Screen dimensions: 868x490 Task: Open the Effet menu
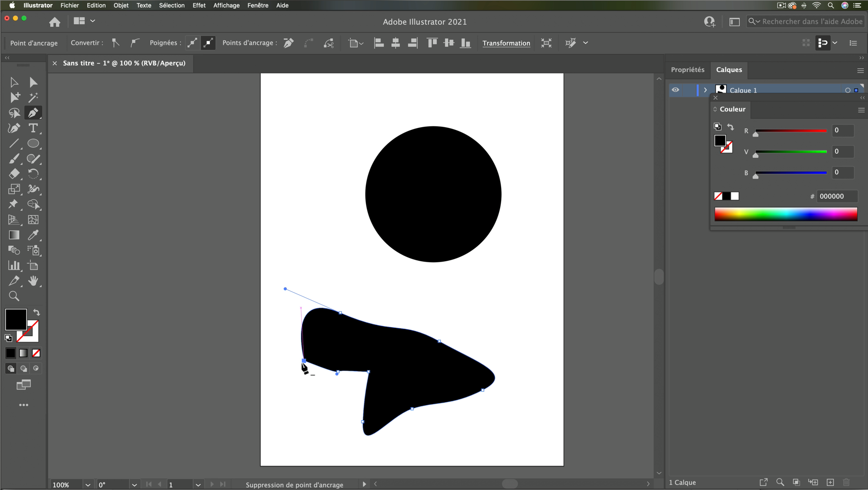[199, 5]
